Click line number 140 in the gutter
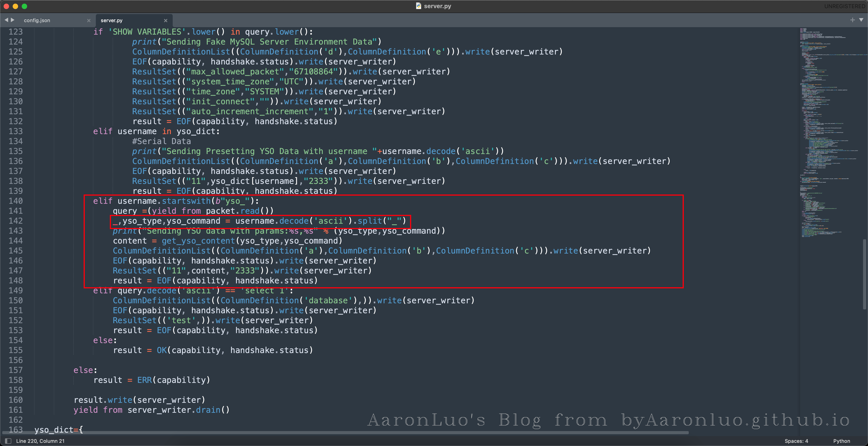The height and width of the screenshot is (446, 868). pos(16,201)
